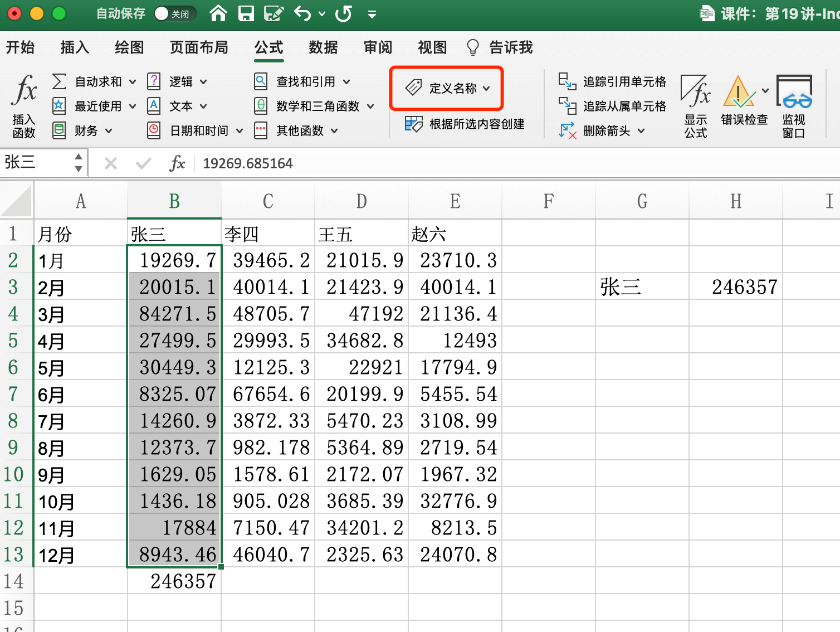This screenshot has height=632, width=840.
Task: Click the formula bar value 19269.685164
Action: coord(247,163)
